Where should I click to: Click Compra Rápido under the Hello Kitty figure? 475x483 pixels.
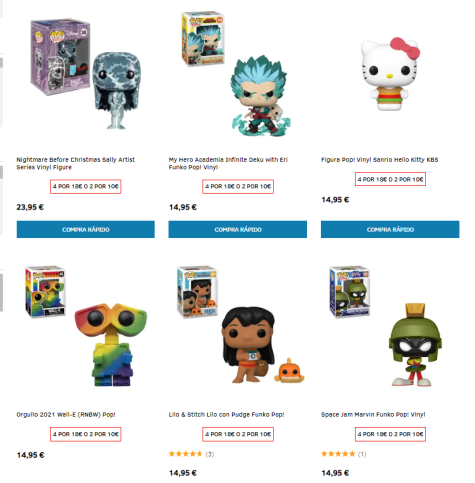390,229
